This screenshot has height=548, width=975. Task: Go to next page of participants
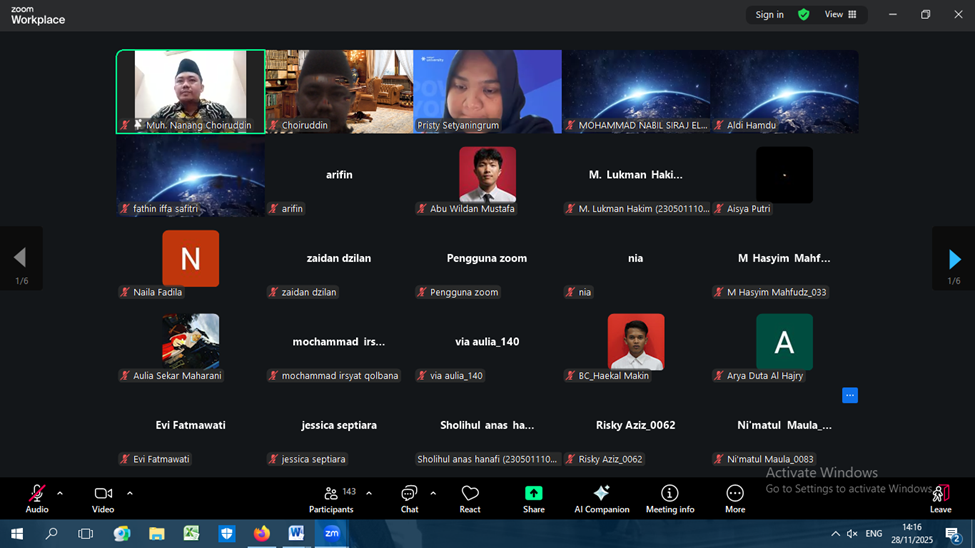(954, 259)
